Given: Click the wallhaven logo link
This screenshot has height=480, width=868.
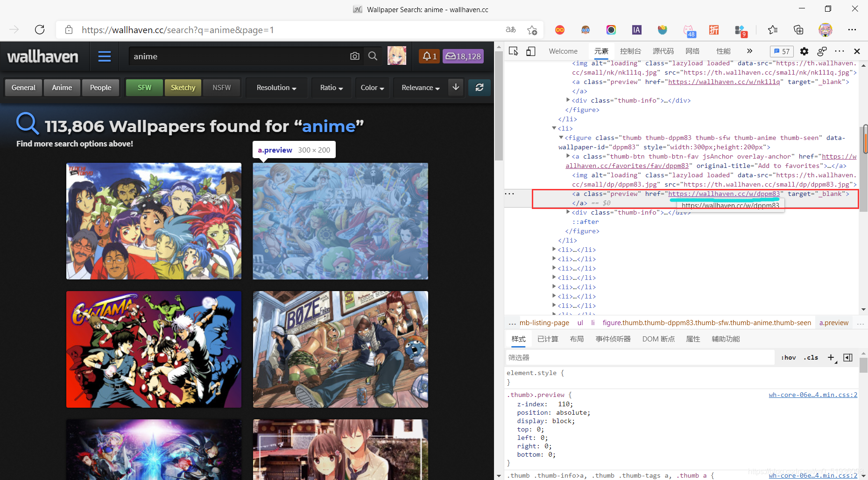Looking at the screenshot, I should pos(43,56).
